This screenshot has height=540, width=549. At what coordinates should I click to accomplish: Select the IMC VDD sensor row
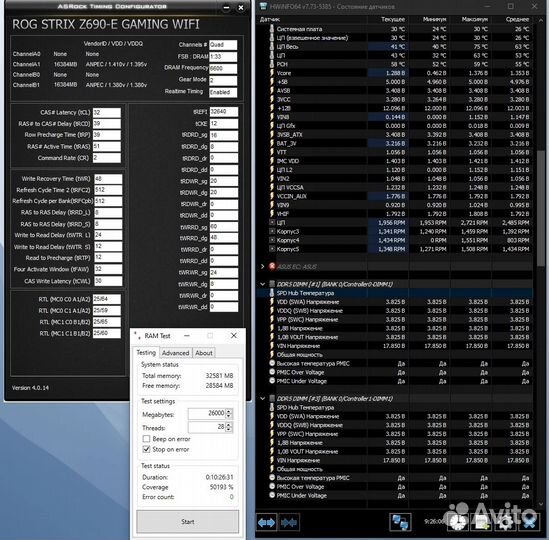point(395,161)
